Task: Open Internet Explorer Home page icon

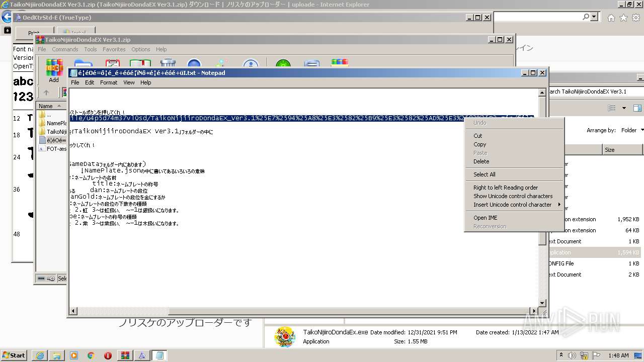Action: click(611, 18)
